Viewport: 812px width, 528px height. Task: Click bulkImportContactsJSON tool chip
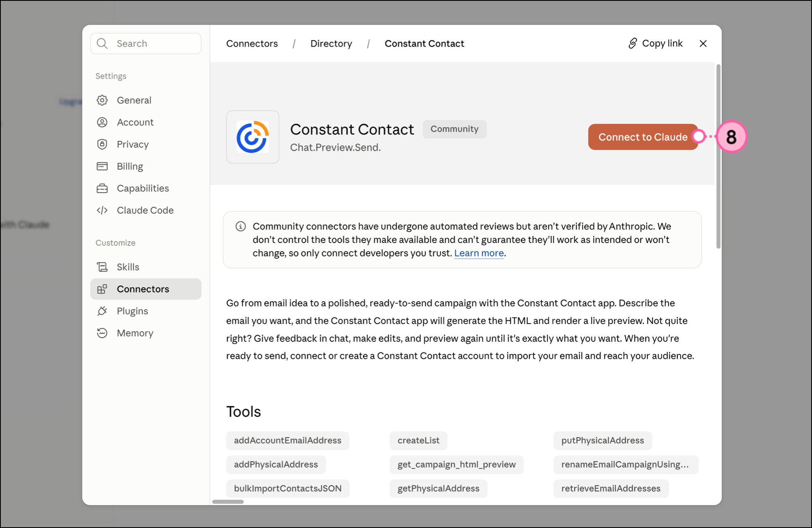pos(288,488)
